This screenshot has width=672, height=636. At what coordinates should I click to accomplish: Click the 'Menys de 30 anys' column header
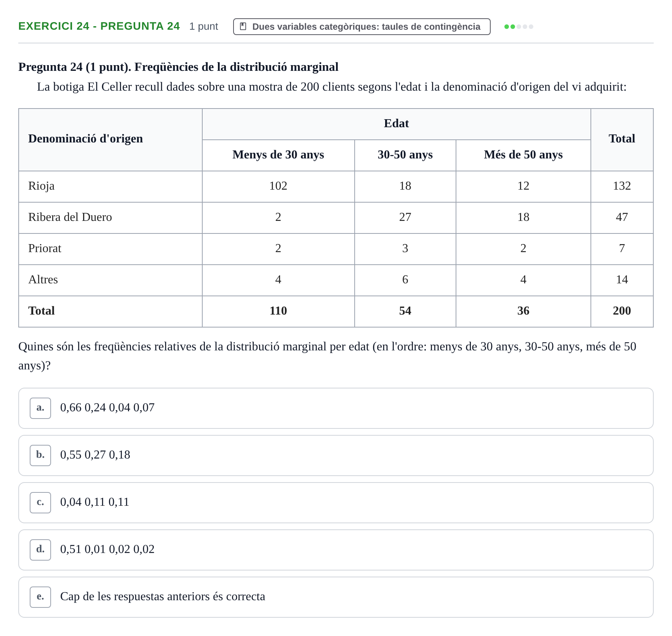point(278,155)
